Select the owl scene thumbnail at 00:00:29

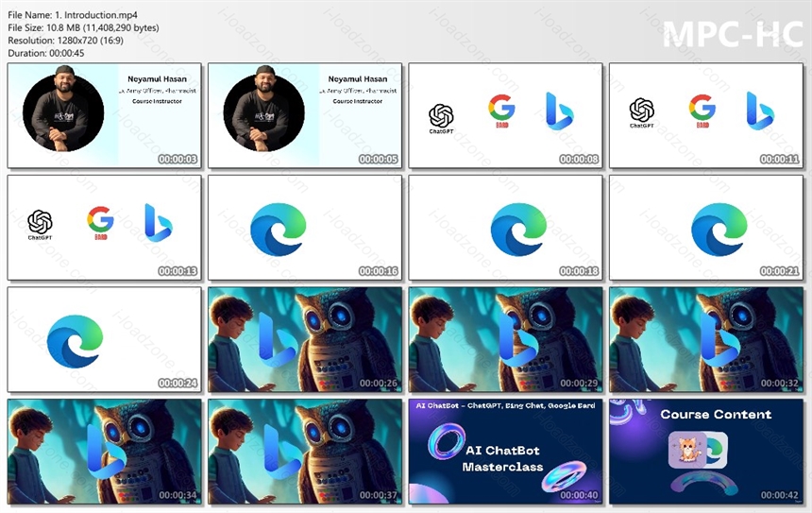(x=505, y=339)
